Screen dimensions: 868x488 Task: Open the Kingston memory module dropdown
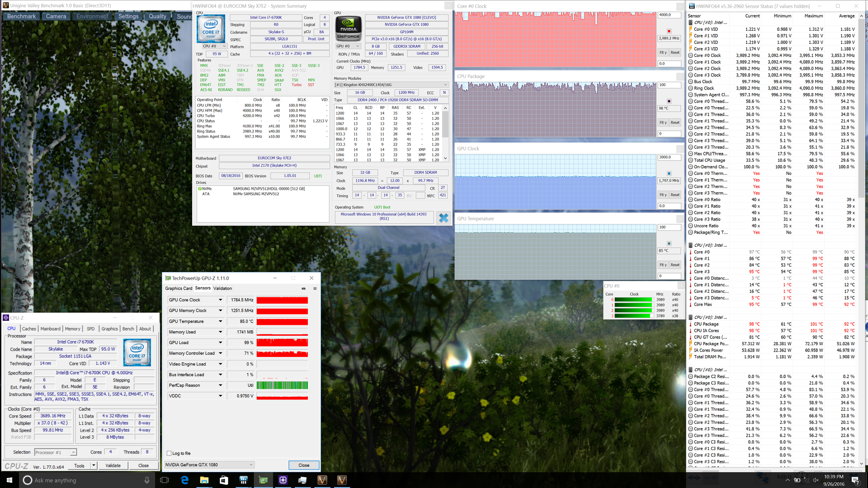[x=391, y=84]
